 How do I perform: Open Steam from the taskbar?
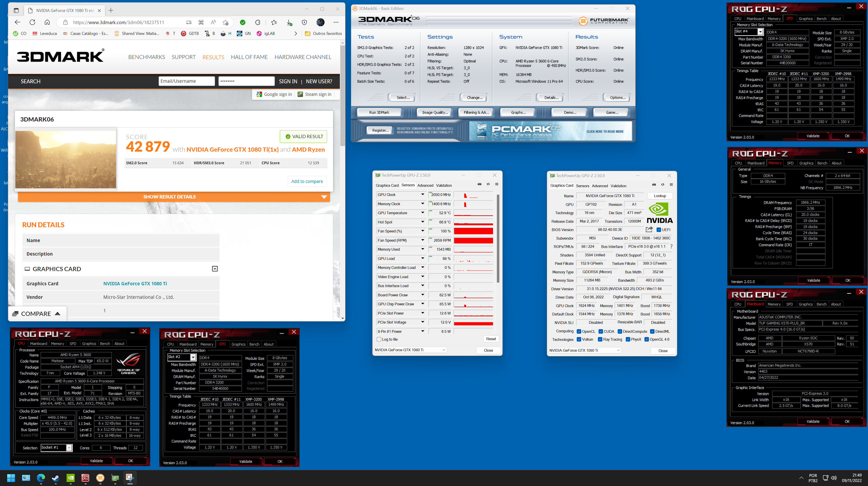[56, 478]
